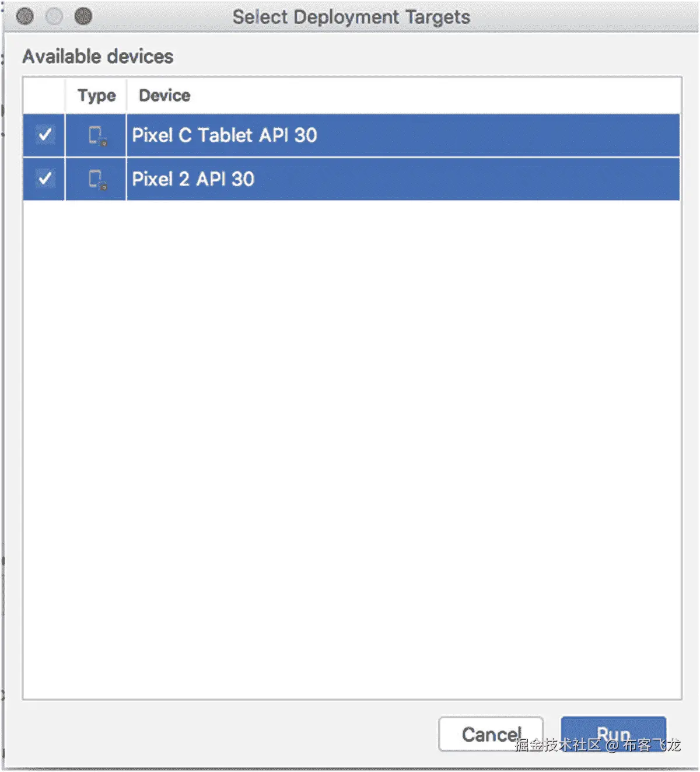Sort by the Type column header
The image size is (700, 772).
96,95
